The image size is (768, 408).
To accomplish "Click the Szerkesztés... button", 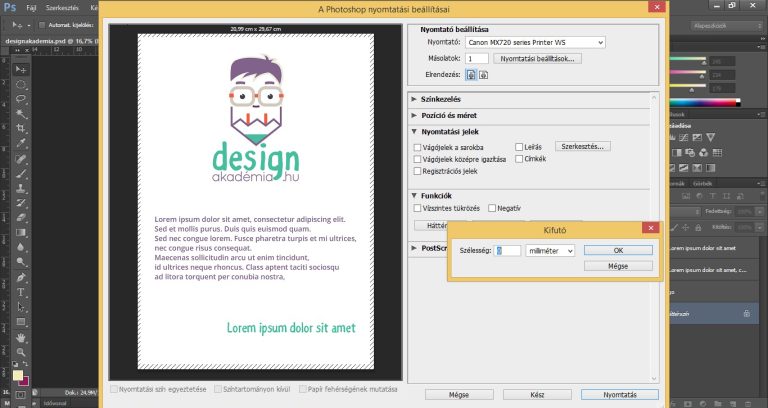I will pyautogui.click(x=583, y=146).
